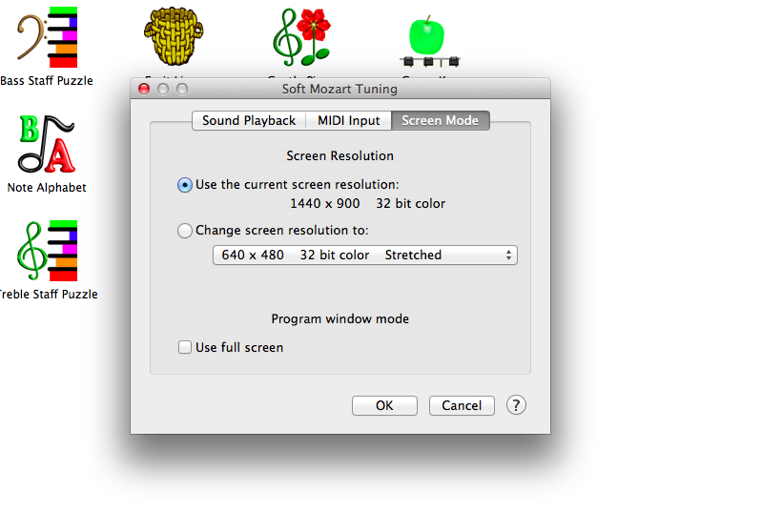
Task: Close the Soft Mozart Tuning window
Action: click(144, 89)
